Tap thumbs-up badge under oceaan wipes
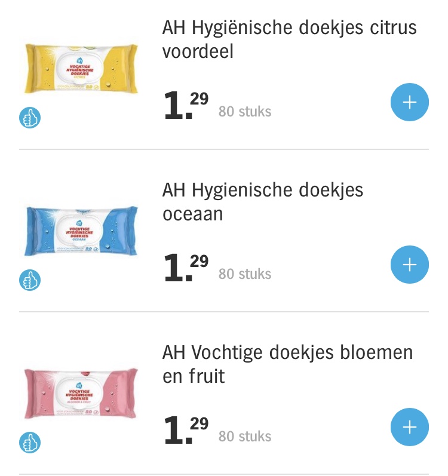Image resolution: width=448 pixels, height=476 pixels. [x=30, y=280]
